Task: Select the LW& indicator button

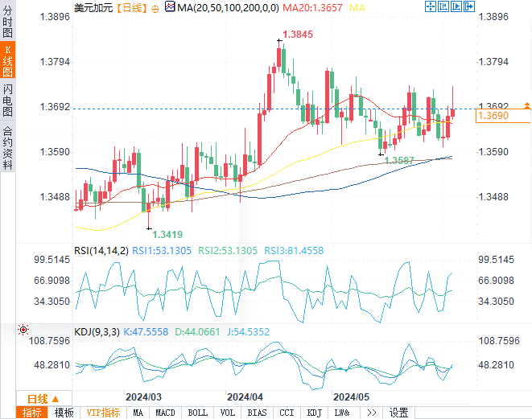Action: (342, 413)
